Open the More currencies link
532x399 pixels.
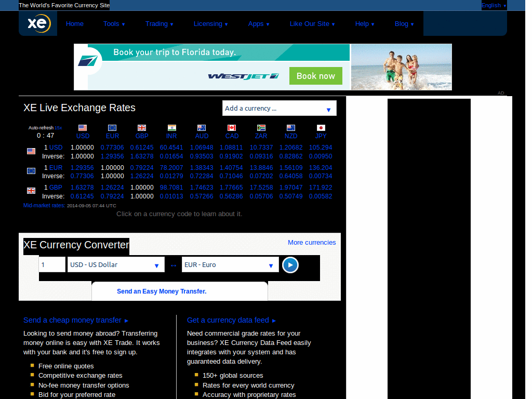point(312,243)
